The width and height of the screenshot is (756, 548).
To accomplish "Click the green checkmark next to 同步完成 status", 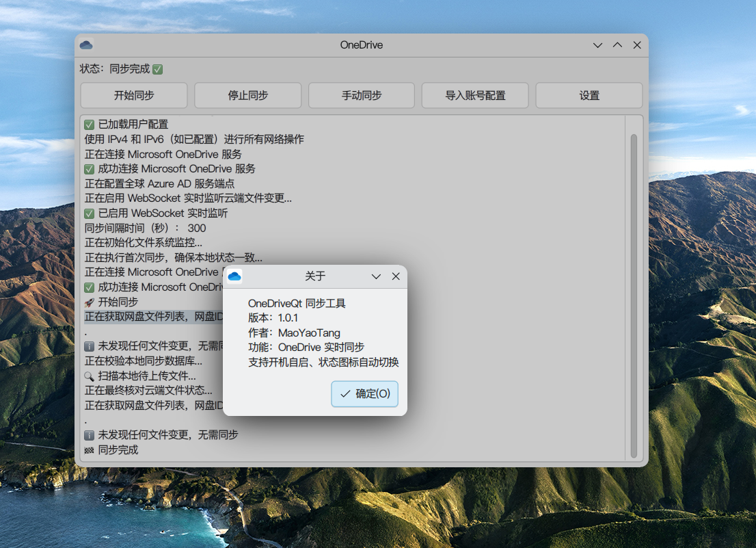I will click(x=158, y=70).
